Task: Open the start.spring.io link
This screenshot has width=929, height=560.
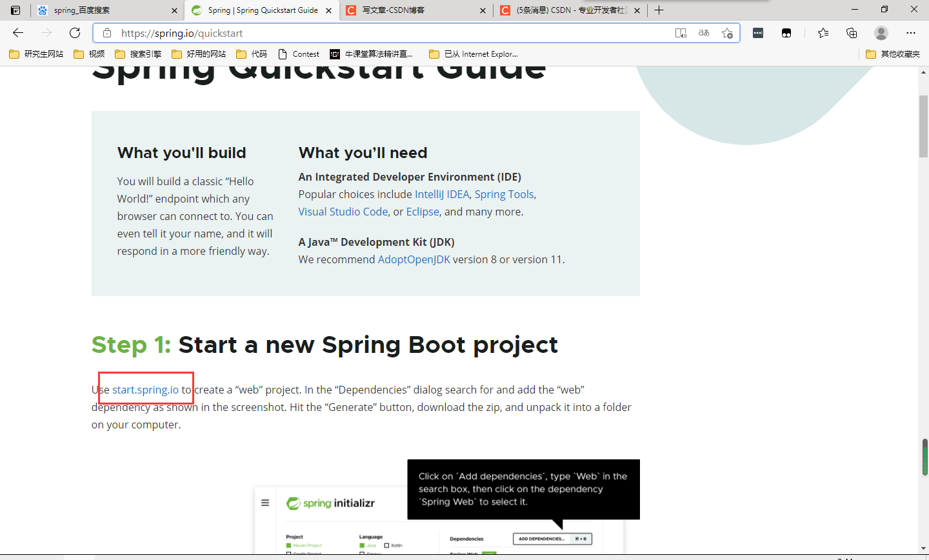Action: (x=146, y=389)
